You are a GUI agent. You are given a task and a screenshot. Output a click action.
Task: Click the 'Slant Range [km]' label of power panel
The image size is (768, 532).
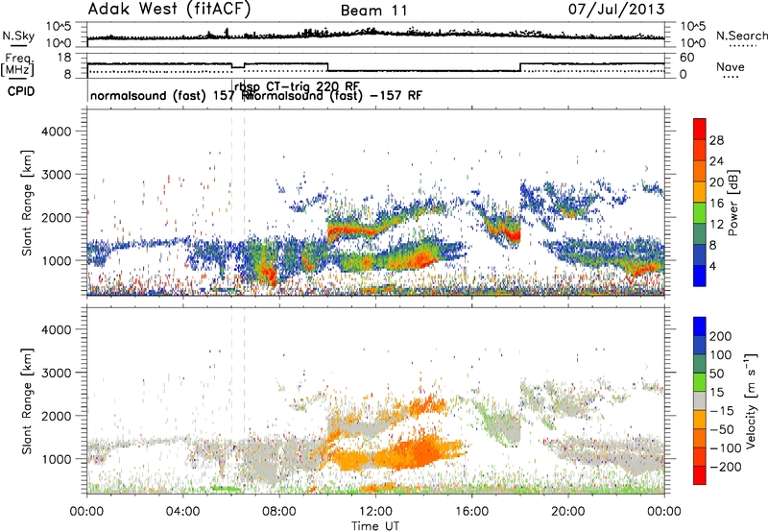point(27,203)
